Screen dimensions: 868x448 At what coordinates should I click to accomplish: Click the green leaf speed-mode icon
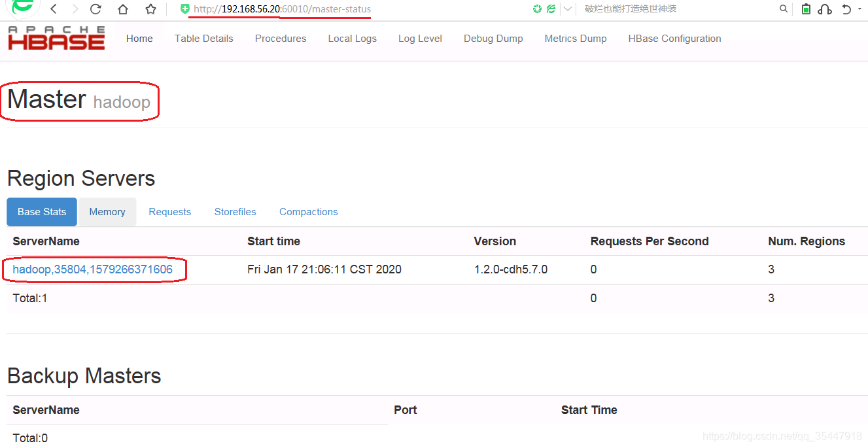[x=551, y=9]
